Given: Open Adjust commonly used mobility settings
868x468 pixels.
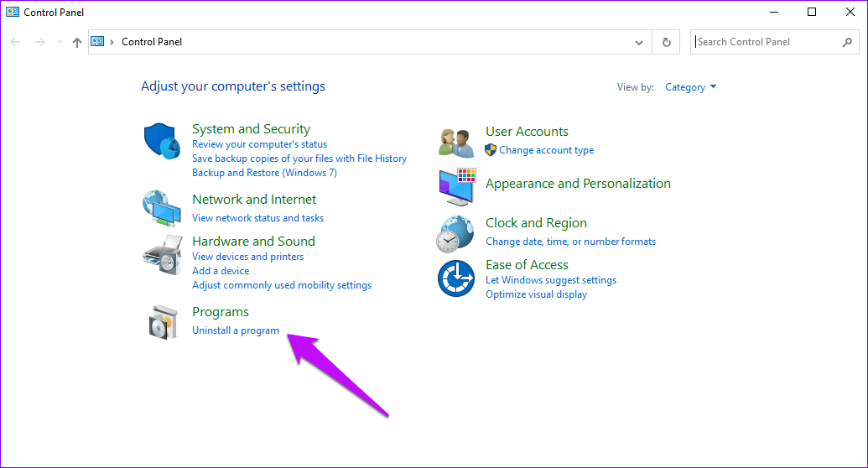Looking at the screenshot, I should 281,285.
